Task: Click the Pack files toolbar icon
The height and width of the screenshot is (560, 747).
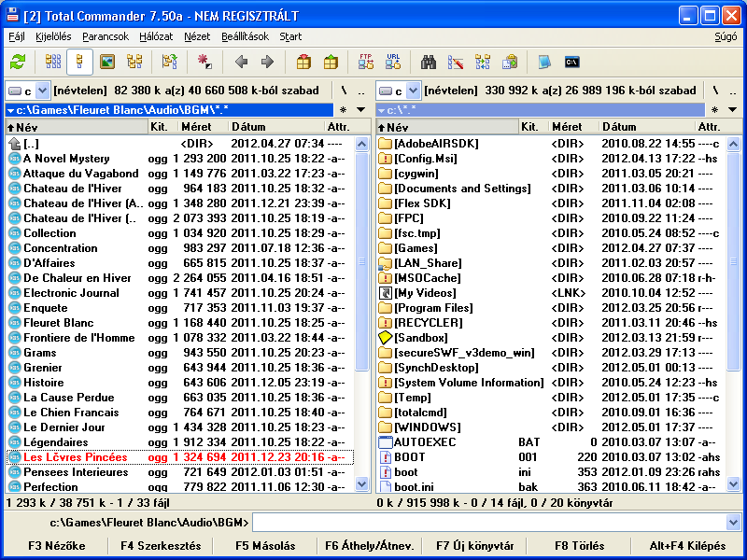Action: (303, 62)
